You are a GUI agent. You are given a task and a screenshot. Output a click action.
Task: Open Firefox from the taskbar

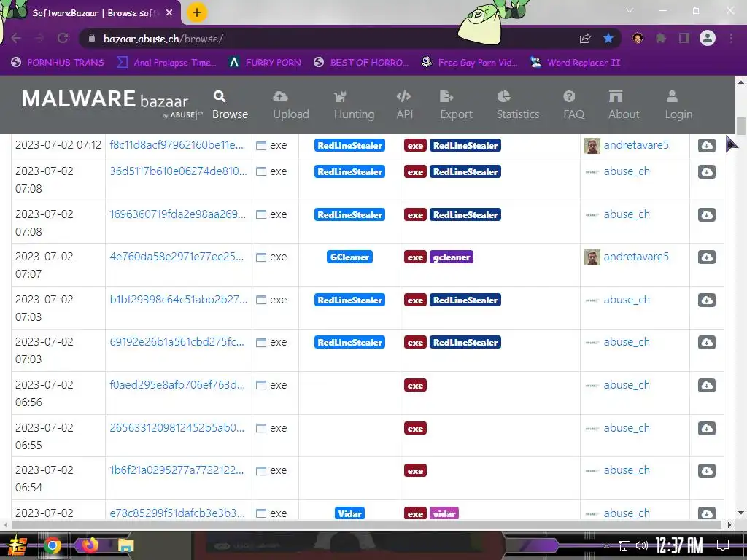click(90, 545)
